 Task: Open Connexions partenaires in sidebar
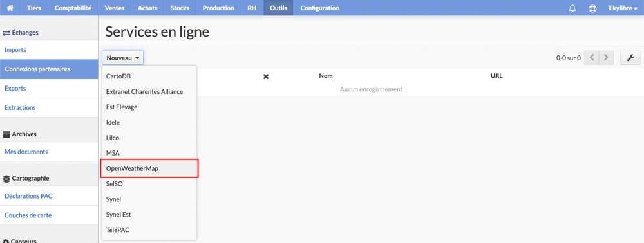pyautogui.click(x=49, y=69)
